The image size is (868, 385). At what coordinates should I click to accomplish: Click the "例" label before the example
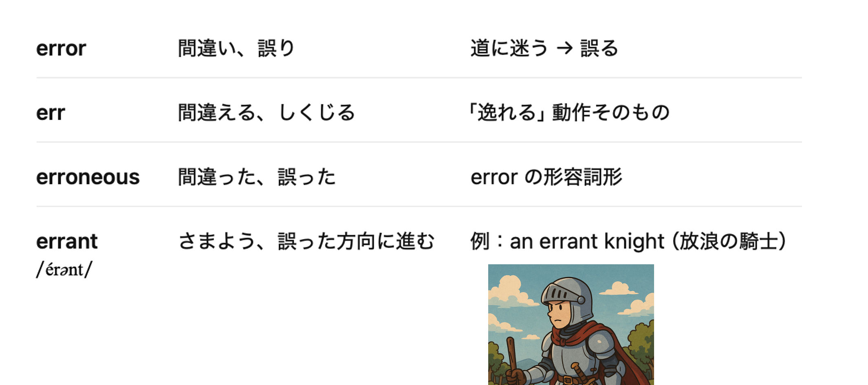click(x=480, y=241)
